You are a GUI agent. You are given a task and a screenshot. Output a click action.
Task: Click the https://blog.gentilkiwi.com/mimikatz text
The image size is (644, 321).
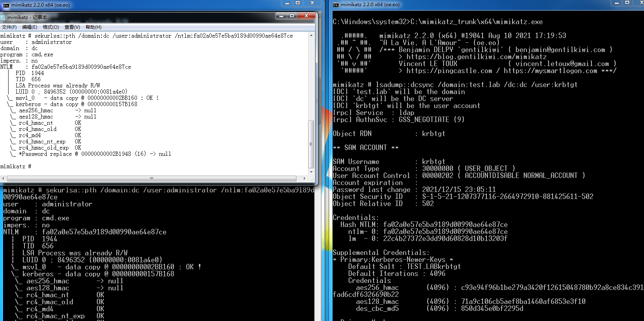(476, 57)
